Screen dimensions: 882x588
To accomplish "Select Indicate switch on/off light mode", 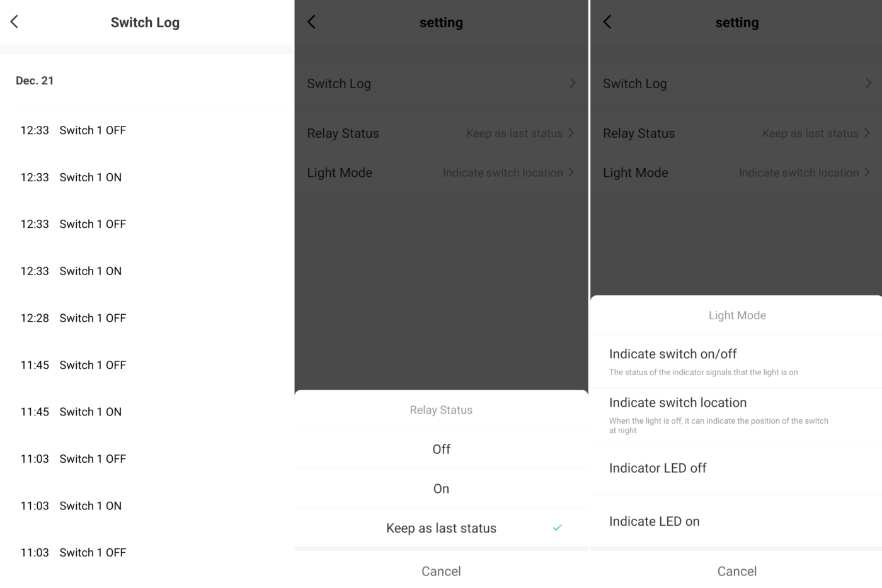I will point(736,361).
